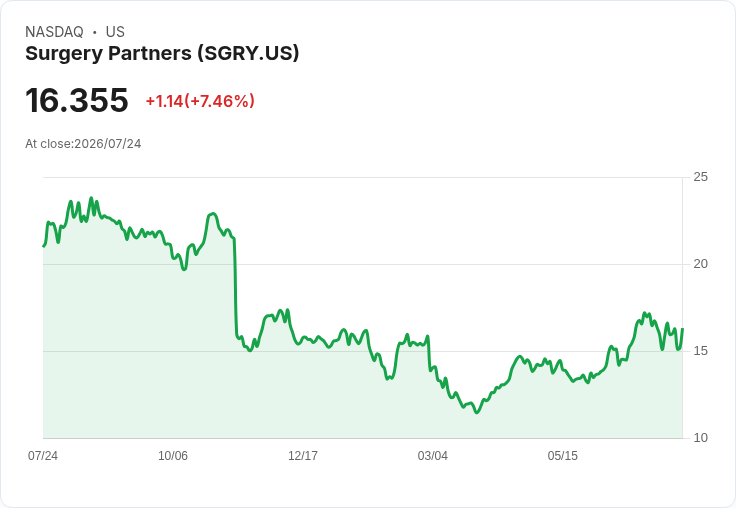Click the Surgery Partners (SGRY.US) title
736x508 pixels.
(162, 54)
